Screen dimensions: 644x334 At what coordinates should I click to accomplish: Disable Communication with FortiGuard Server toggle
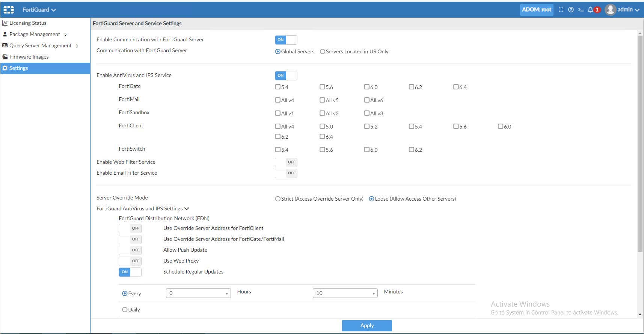pyautogui.click(x=286, y=40)
